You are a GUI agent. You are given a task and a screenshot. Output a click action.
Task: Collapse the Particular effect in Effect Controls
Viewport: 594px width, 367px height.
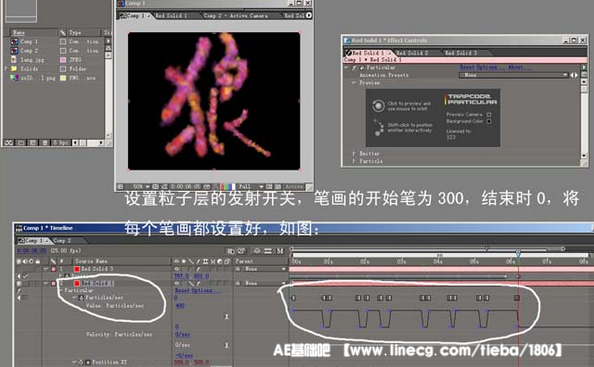coord(346,67)
